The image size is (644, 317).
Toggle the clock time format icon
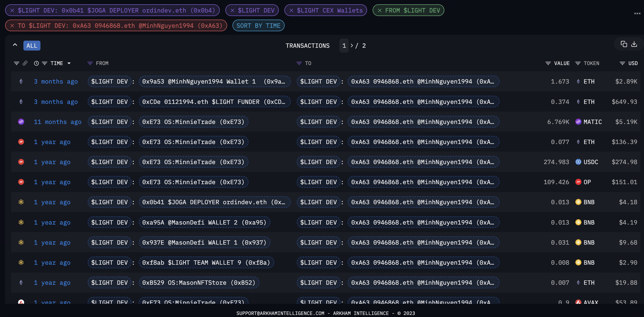[x=36, y=63]
